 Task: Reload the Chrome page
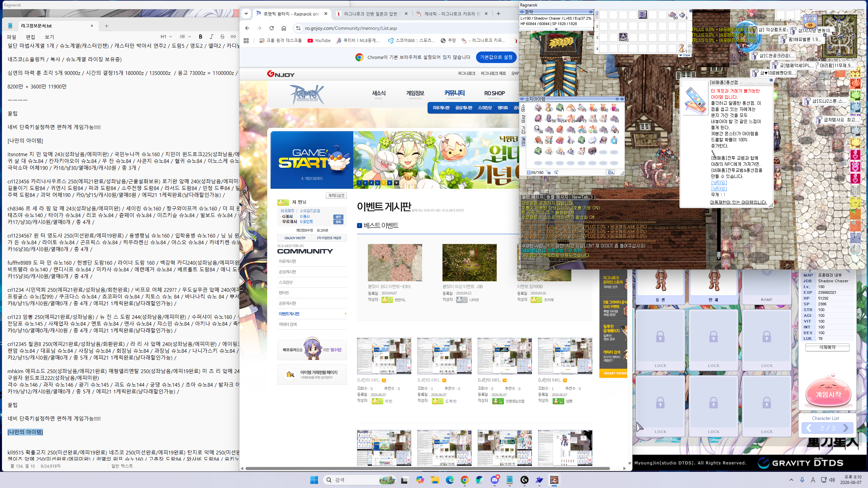[272, 28]
